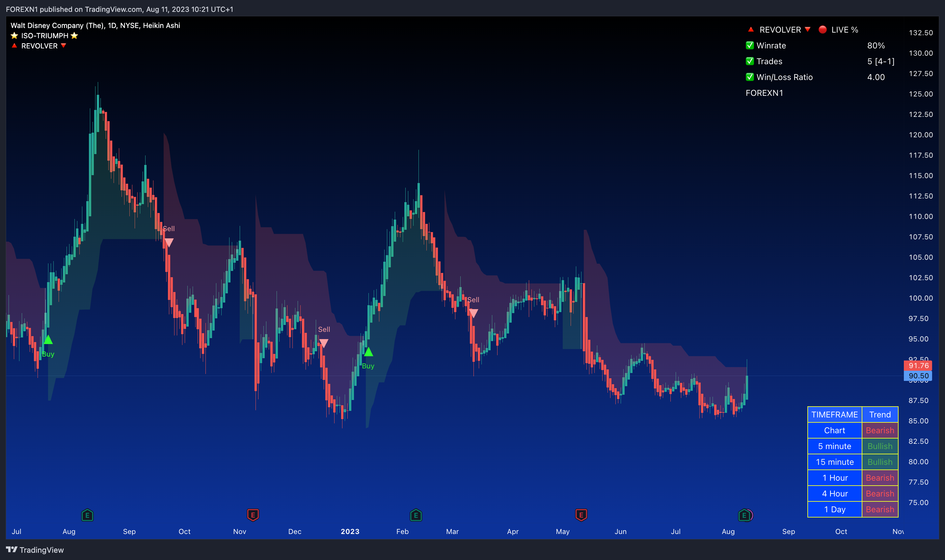This screenshot has width=945, height=560.
Task: Click the 2023 label on time axis
Action: [350, 531]
